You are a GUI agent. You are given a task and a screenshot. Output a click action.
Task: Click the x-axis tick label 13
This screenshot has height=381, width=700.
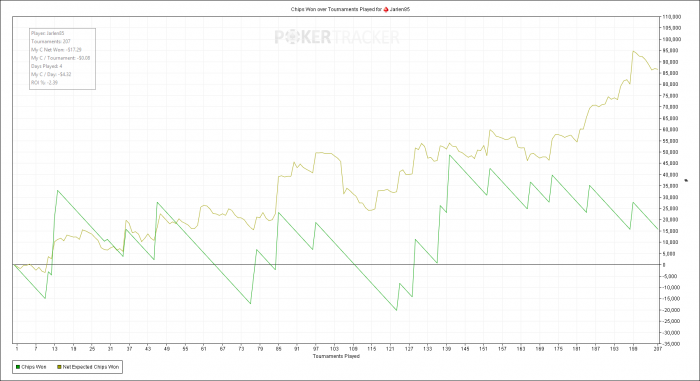click(55, 349)
